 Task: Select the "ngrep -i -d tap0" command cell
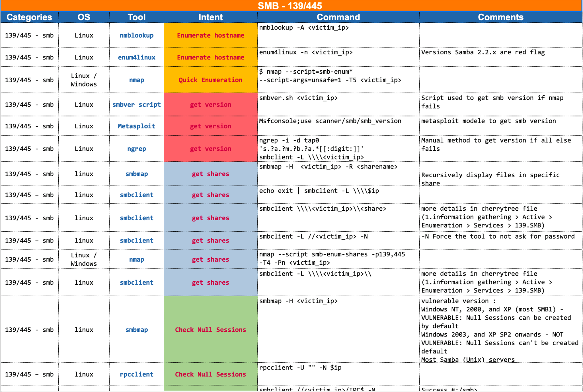338,149
